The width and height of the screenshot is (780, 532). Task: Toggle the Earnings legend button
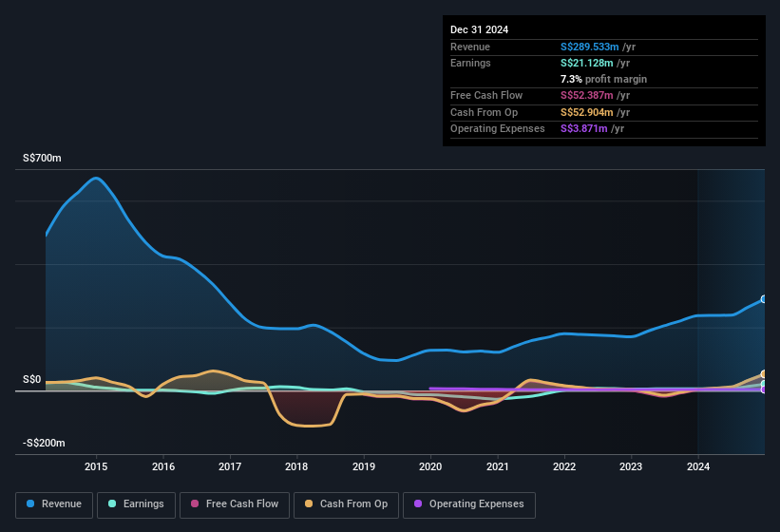pos(136,504)
